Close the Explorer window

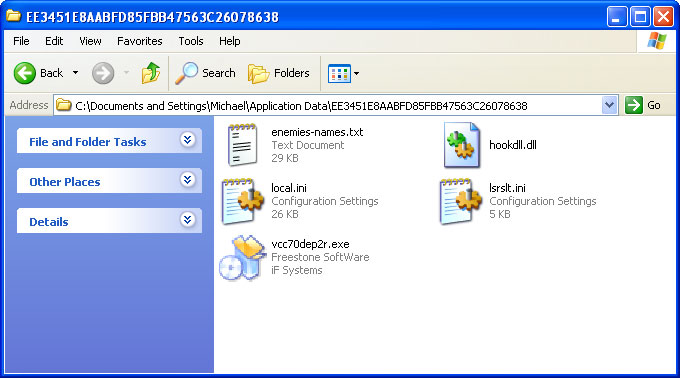click(x=664, y=17)
